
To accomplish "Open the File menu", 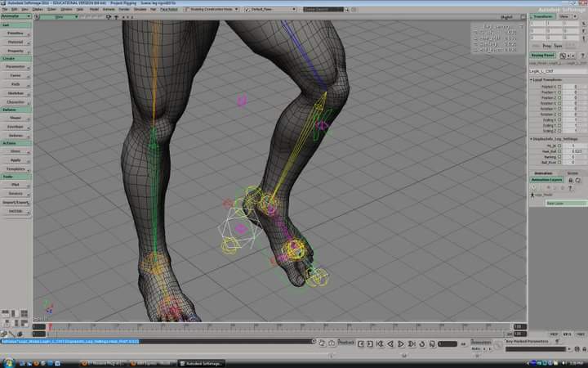I will click(x=5, y=9).
